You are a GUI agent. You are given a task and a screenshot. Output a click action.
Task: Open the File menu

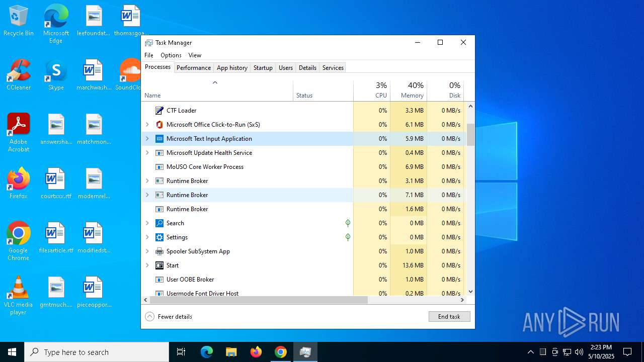(149, 55)
